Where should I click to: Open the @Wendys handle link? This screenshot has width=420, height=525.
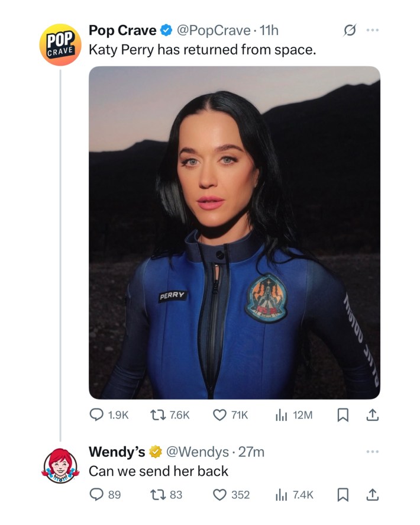tap(198, 452)
